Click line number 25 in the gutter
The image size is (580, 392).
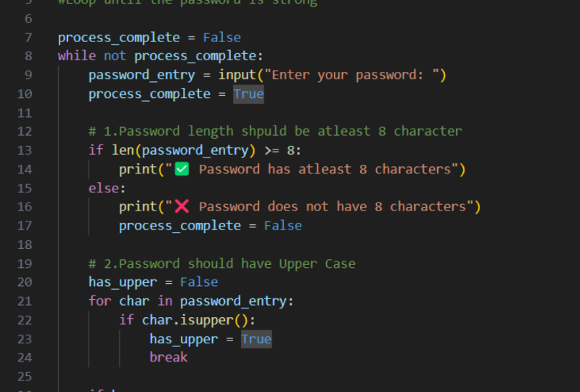click(25, 376)
